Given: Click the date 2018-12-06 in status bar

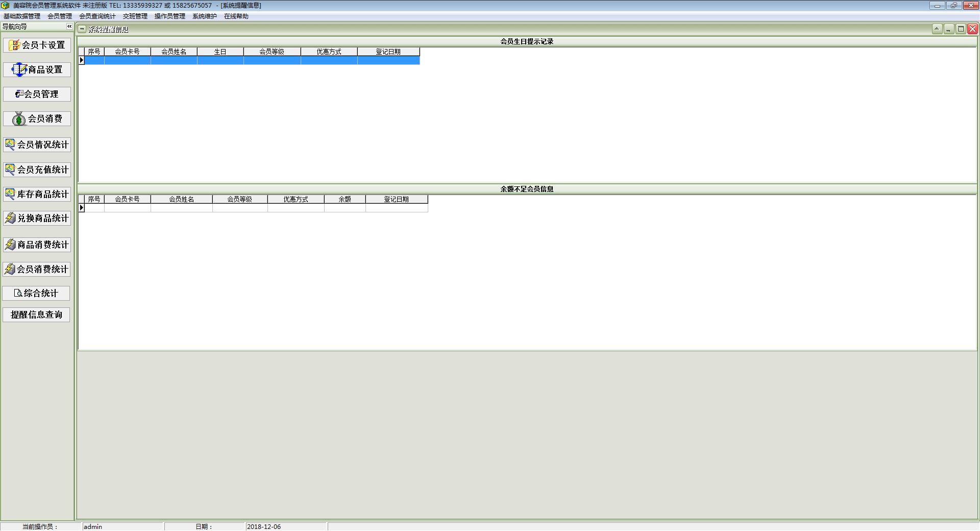Looking at the screenshot, I should [x=286, y=526].
